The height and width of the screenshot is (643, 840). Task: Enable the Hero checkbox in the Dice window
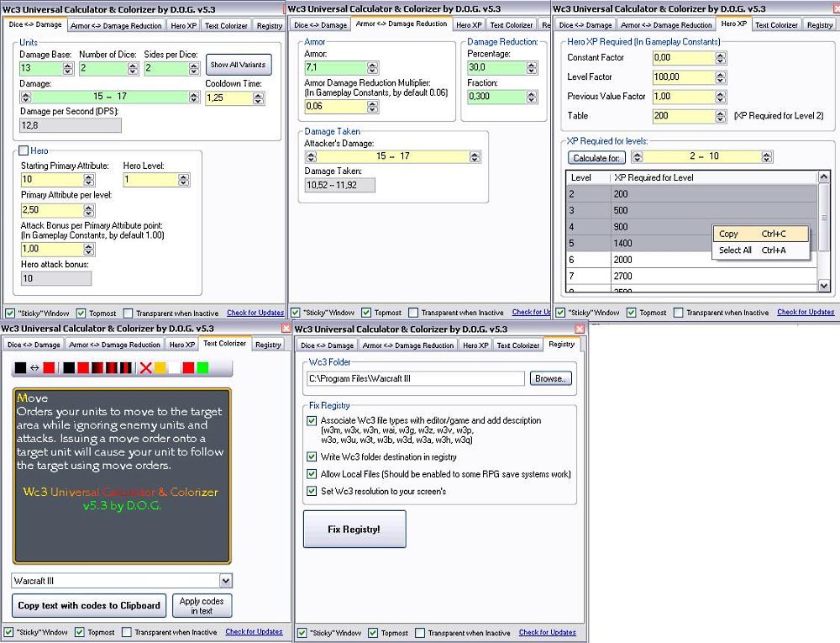coord(24,150)
